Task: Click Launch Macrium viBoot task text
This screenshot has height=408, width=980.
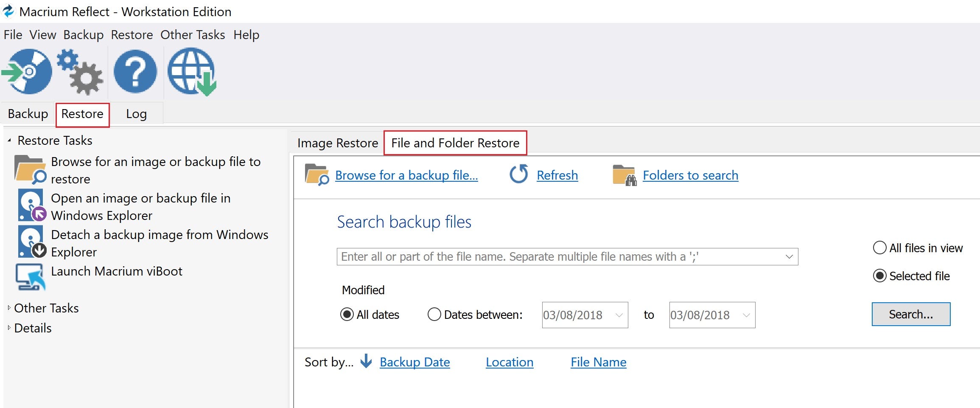Action: pos(117,271)
